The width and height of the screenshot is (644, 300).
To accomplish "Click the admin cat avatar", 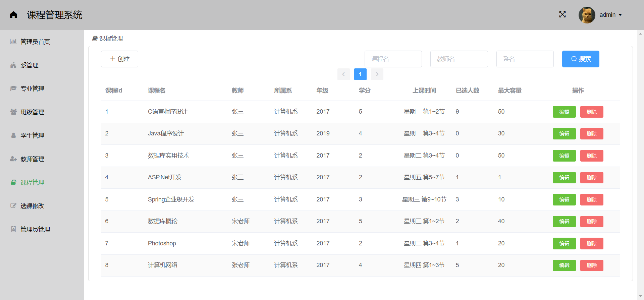I will (587, 15).
